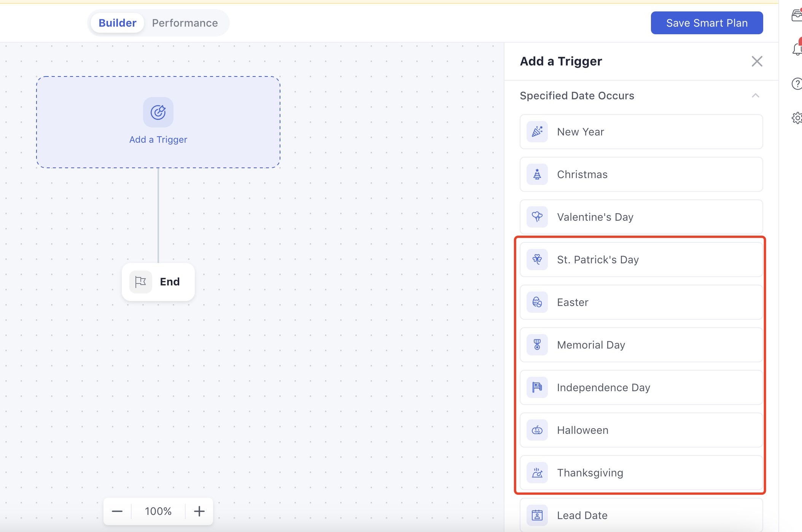This screenshot has width=802, height=532.
Task: Click the Add a Trigger placeholder card
Action: pyautogui.click(x=158, y=122)
